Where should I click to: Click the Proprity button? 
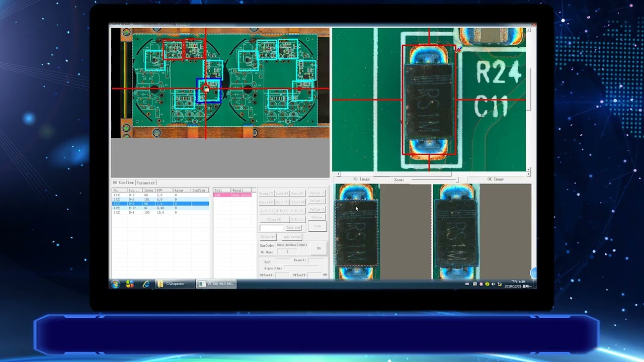268,237
